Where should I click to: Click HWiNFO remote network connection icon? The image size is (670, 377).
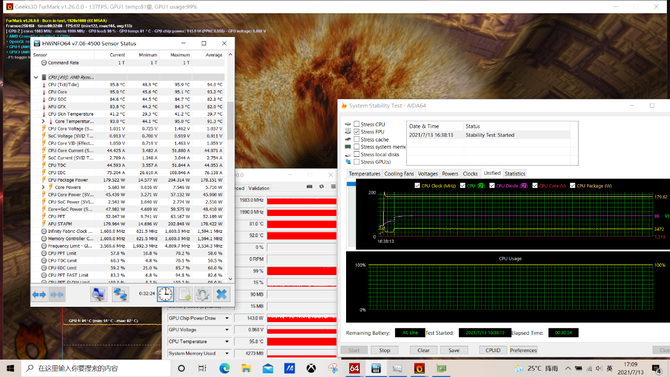point(120,295)
